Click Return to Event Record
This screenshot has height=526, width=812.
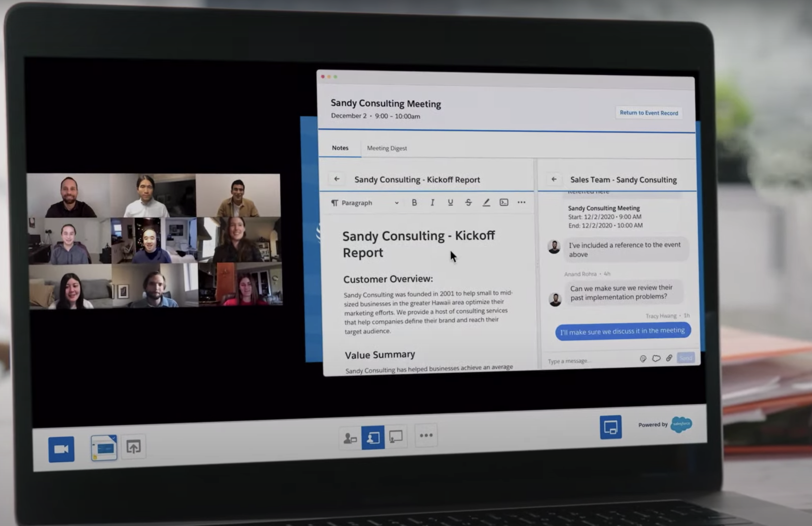point(649,113)
